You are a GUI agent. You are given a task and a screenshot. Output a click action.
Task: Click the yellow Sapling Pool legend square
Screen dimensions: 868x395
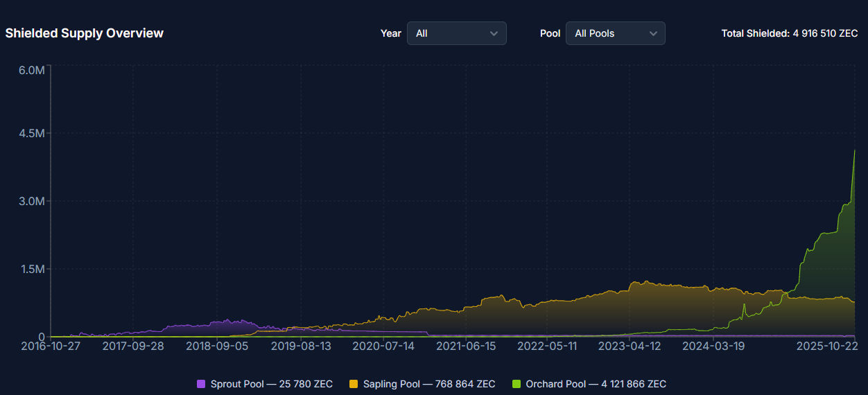click(354, 384)
